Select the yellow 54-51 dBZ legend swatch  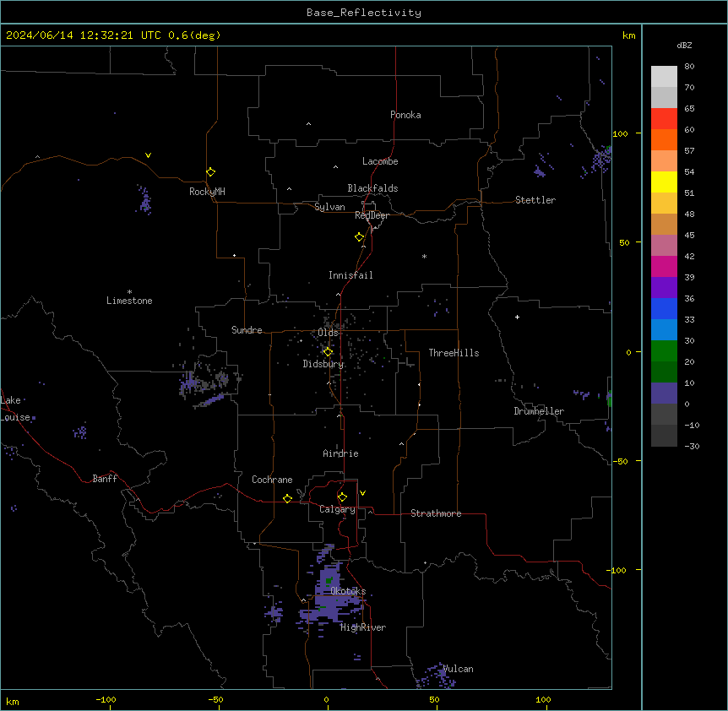664,182
